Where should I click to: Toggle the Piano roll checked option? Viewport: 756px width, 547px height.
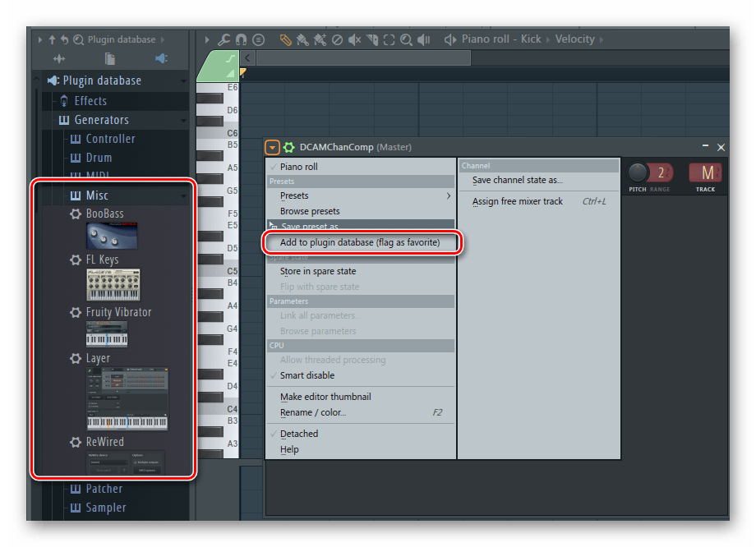(298, 167)
